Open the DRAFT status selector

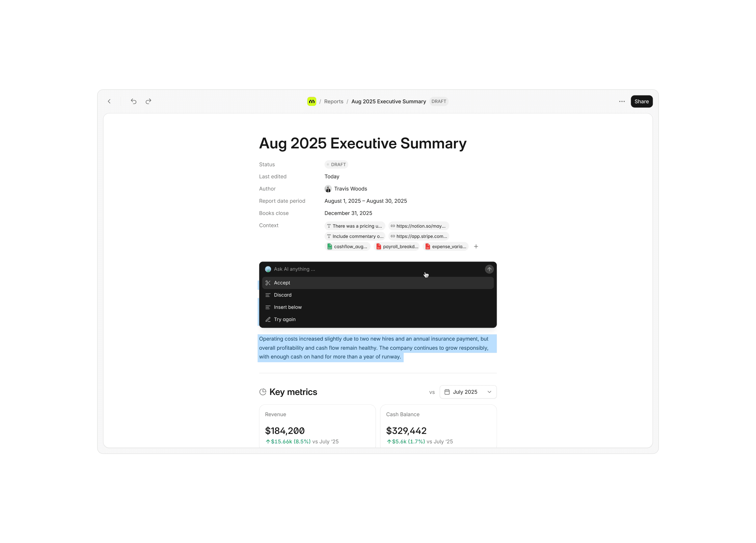coord(336,165)
